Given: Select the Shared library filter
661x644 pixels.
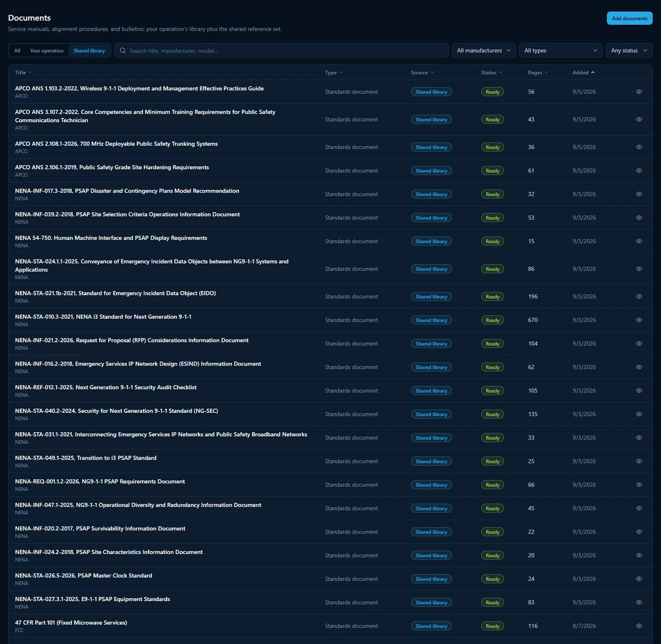Looking at the screenshot, I should click(x=89, y=50).
